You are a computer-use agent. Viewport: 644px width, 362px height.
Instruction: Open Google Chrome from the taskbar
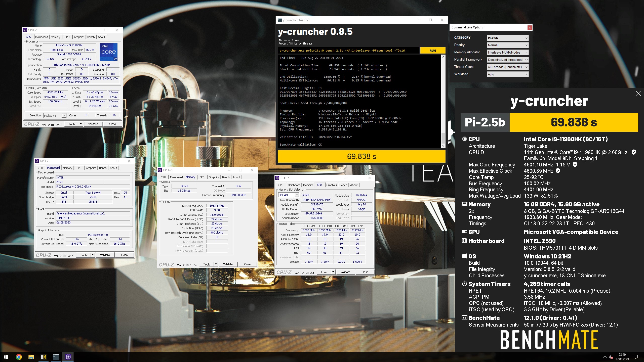(19, 357)
